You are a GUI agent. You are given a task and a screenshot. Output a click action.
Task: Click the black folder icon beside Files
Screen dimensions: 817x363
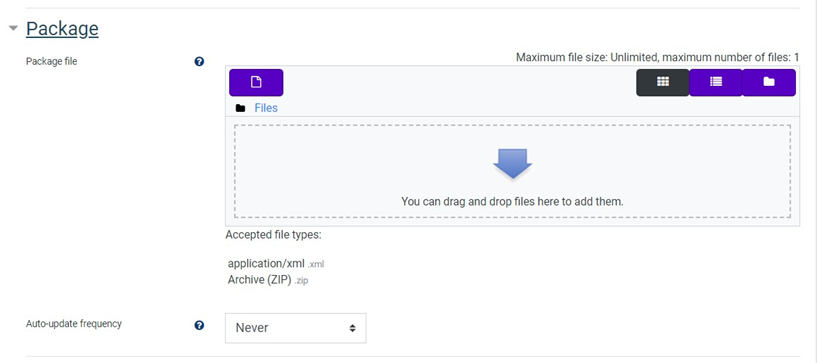(x=240, y=108)
